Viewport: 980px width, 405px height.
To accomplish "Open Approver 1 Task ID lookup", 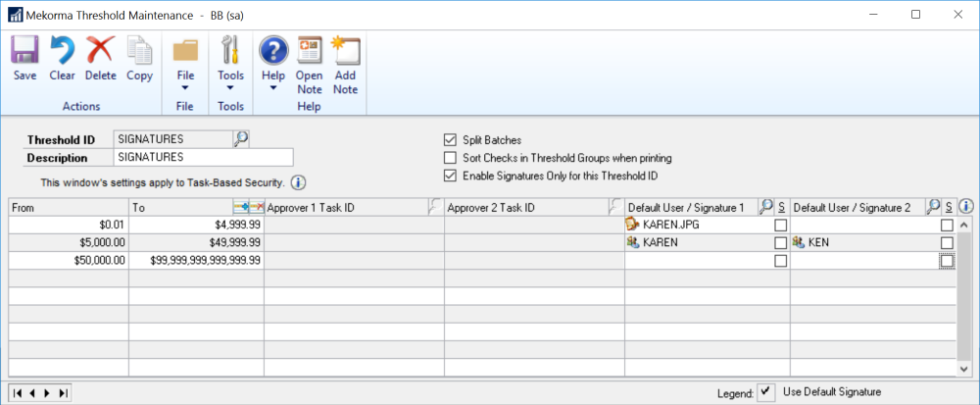I will pos(436,207).
